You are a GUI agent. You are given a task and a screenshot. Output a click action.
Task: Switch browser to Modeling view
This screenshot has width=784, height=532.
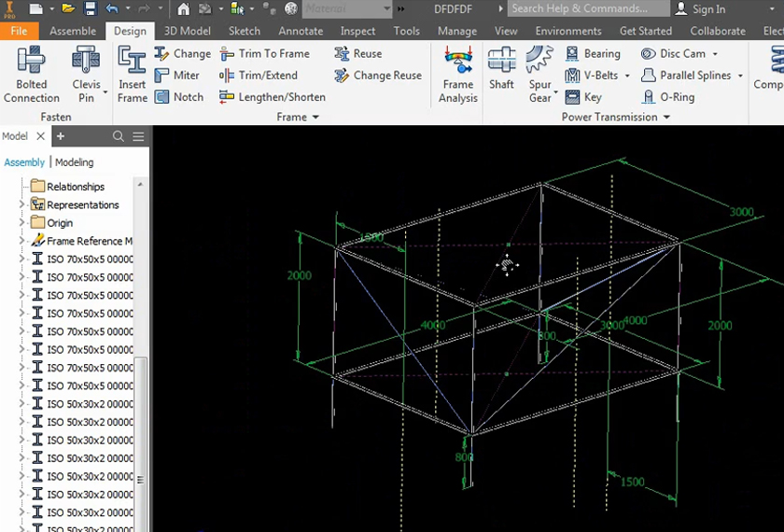[74, 162]
